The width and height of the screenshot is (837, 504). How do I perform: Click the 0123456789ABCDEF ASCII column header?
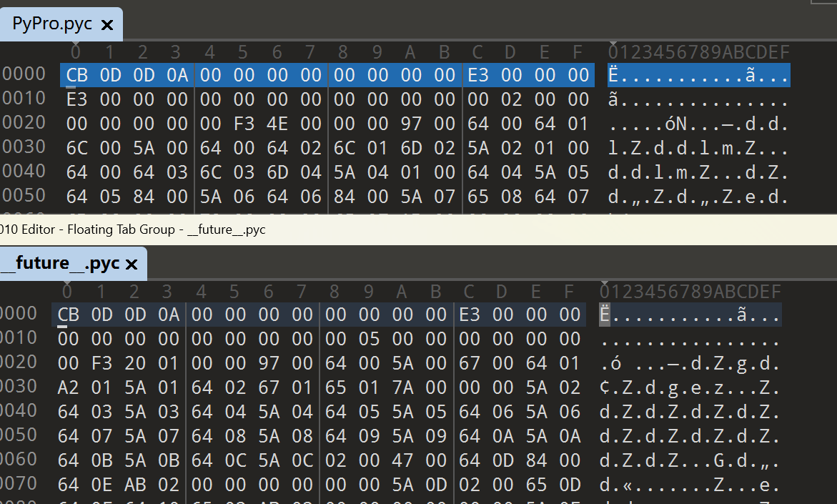pos(698,51)
